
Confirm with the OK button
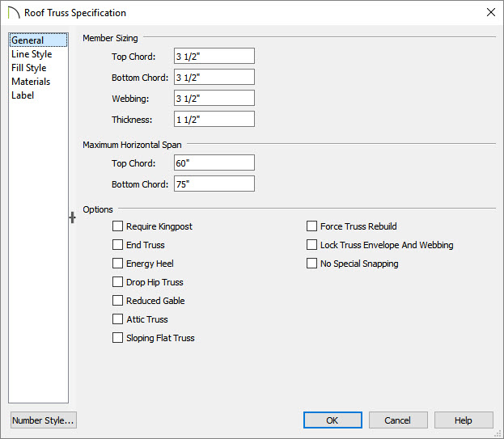(x=332, y=420)
